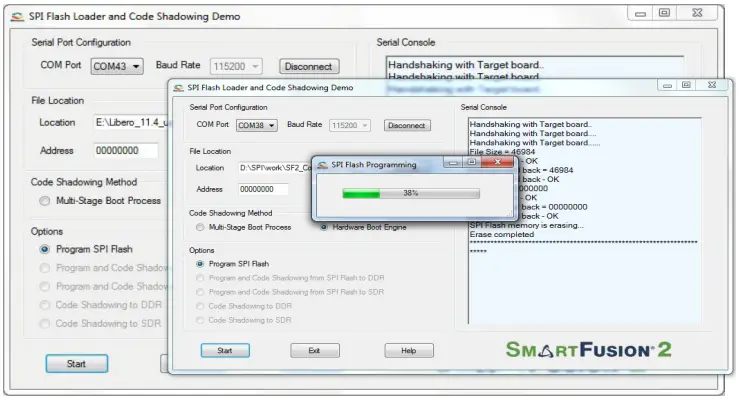Click the 38% programming progress bar
Viewport: 741px width, 398px height.
pos(411,193)
